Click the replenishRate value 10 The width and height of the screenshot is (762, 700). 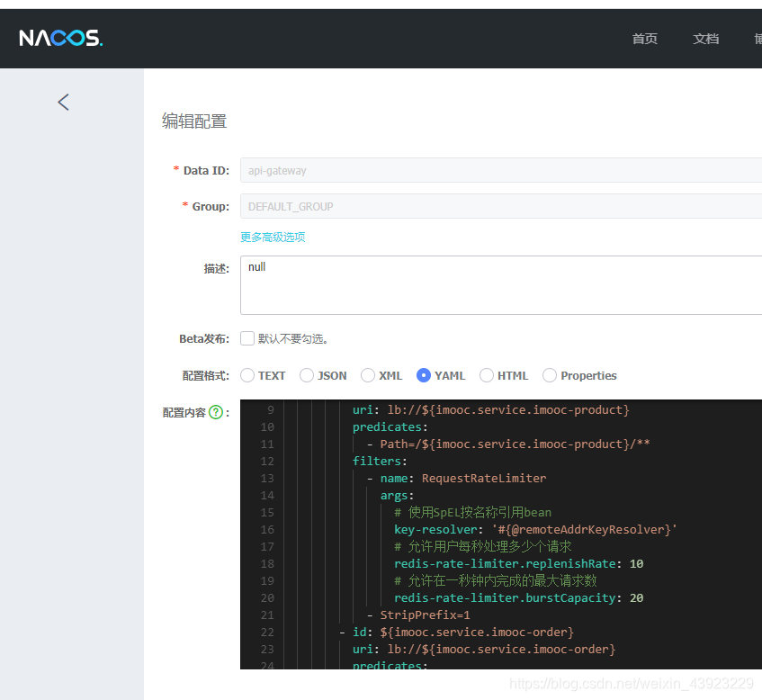click(x=637, y=563)
